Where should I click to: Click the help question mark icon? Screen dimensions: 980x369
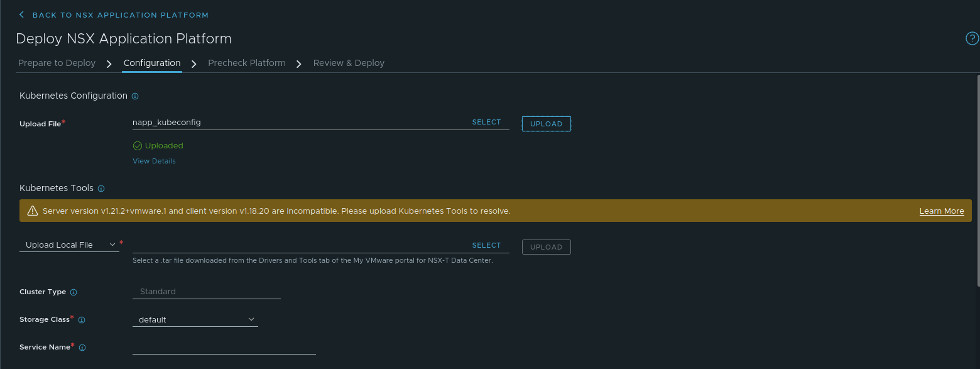pos(971,39)
